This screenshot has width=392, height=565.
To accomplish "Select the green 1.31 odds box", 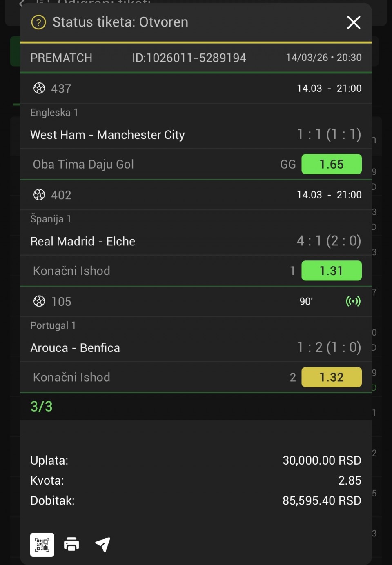I will (x=331, y=271).
